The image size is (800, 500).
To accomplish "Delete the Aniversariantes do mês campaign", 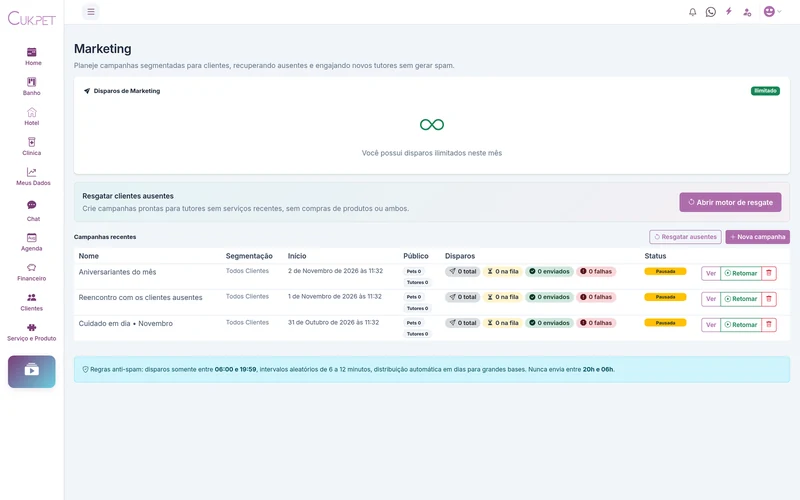I will tap(769, 273).
